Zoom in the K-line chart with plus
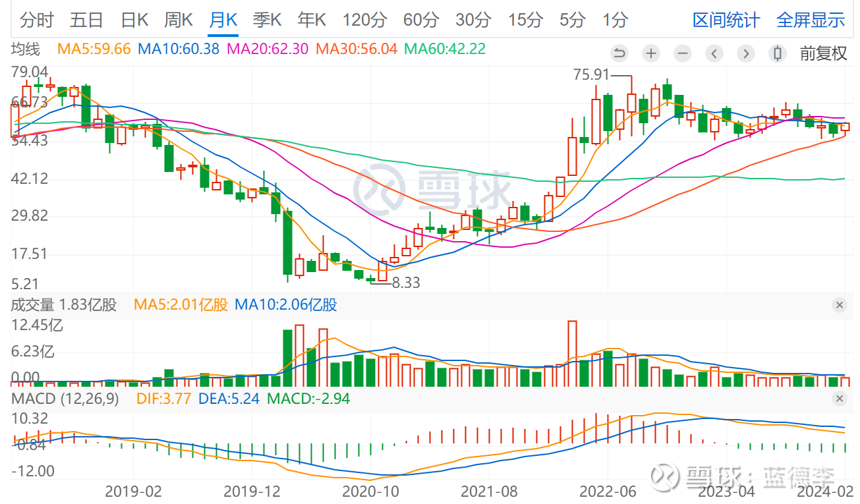This screenshot has height=504, width=860. (x=650, y=53)
